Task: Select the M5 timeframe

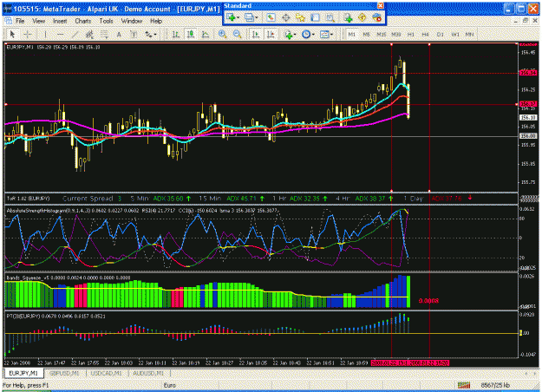Action: tap(367, 34)
